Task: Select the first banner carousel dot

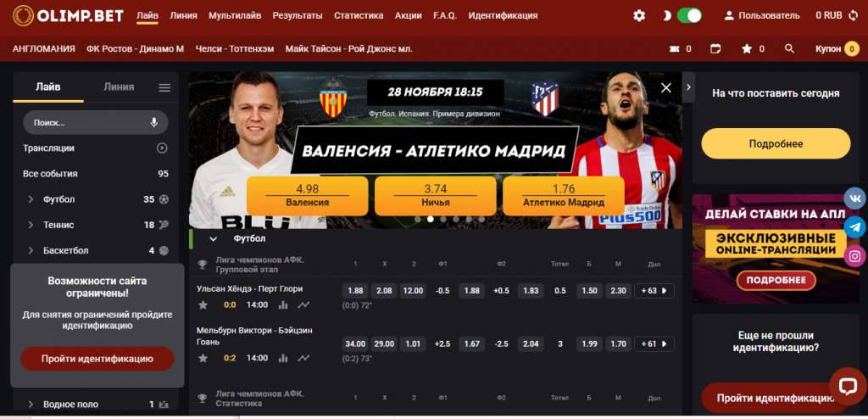Action: 417,219
